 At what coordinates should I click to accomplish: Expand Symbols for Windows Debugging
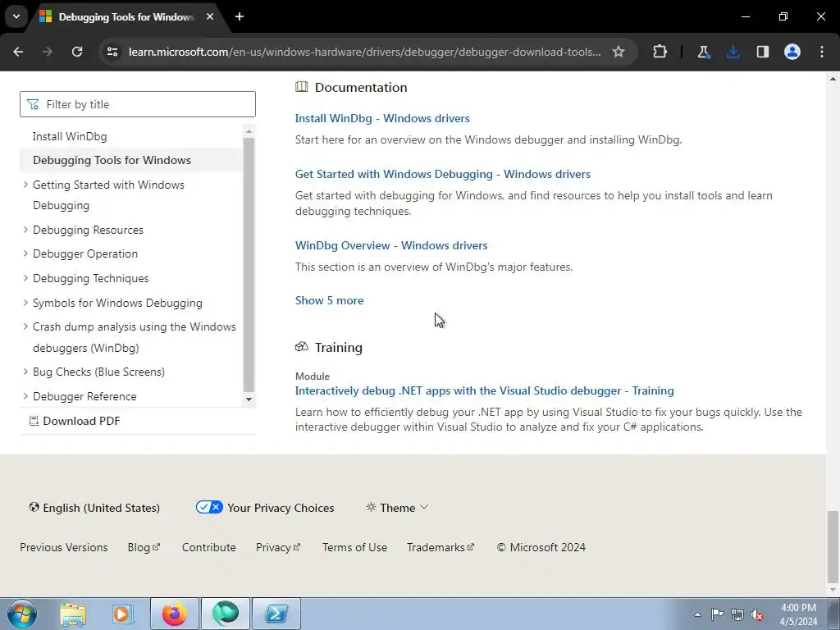point(25,303)
